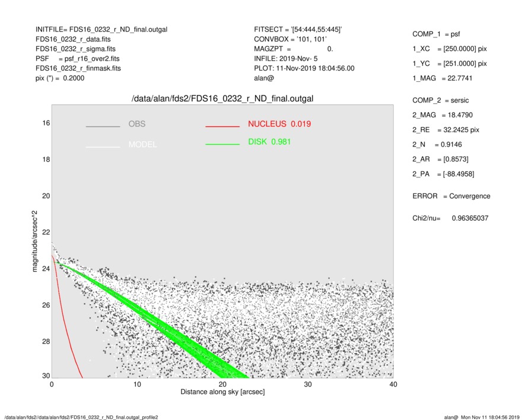Click the gray OBS legend line sample
Screen dimensions: 525x420
coord(103,126)
